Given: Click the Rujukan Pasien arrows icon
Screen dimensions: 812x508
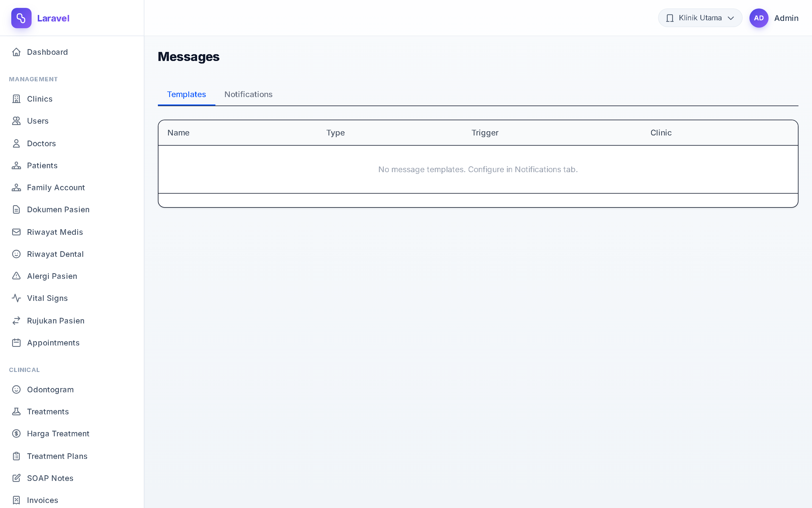Looking at the screenshot, I should pyautogui.click(x=16, y=321).
